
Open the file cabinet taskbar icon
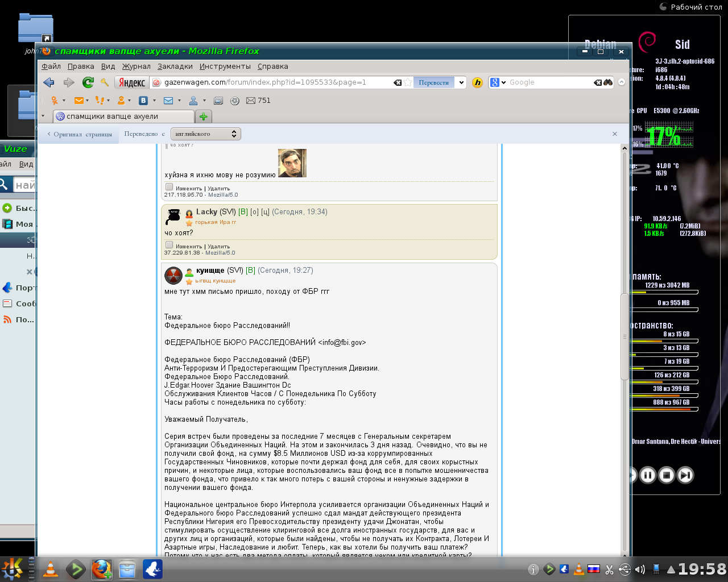127,569
